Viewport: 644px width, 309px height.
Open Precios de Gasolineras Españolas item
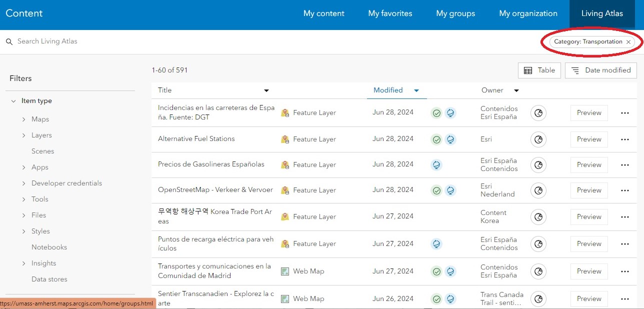pos(211,164)
